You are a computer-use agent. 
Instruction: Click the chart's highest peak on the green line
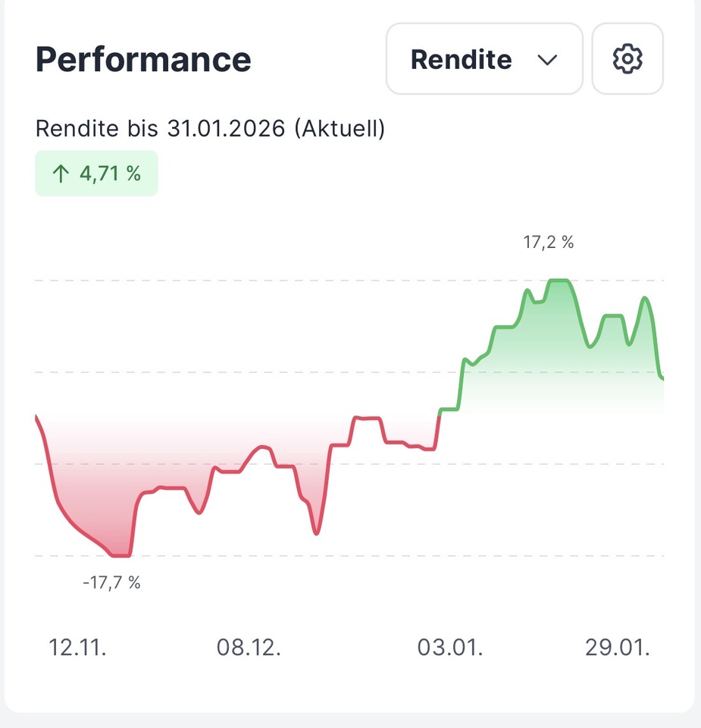[559, 281]
